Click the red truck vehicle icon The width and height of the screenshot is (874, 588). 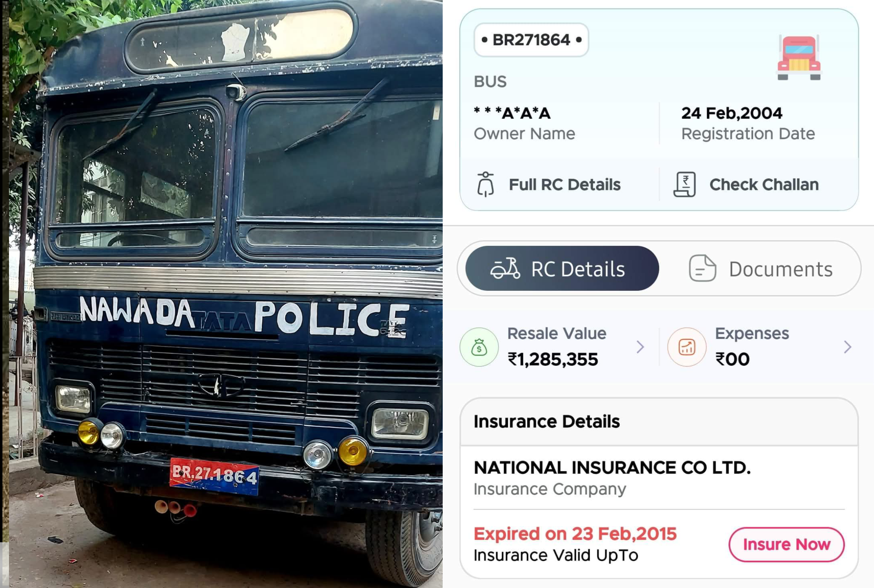[x=798, y=58]
